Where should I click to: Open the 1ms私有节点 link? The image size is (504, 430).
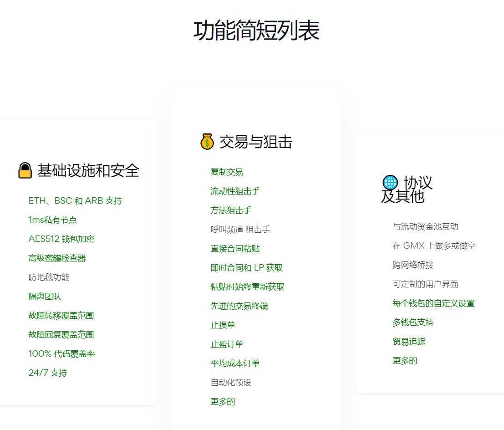(53, 220)
